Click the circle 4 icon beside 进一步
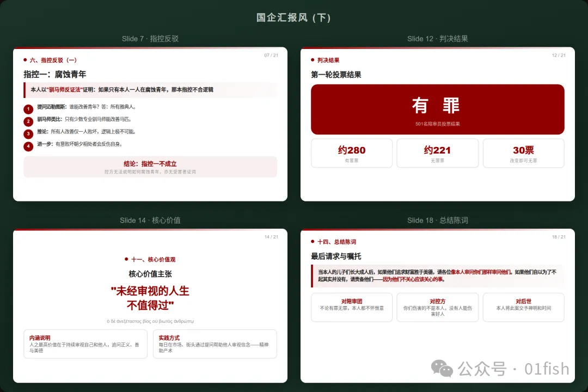Viewport: 588px width, 392px height. pos(28,146)
